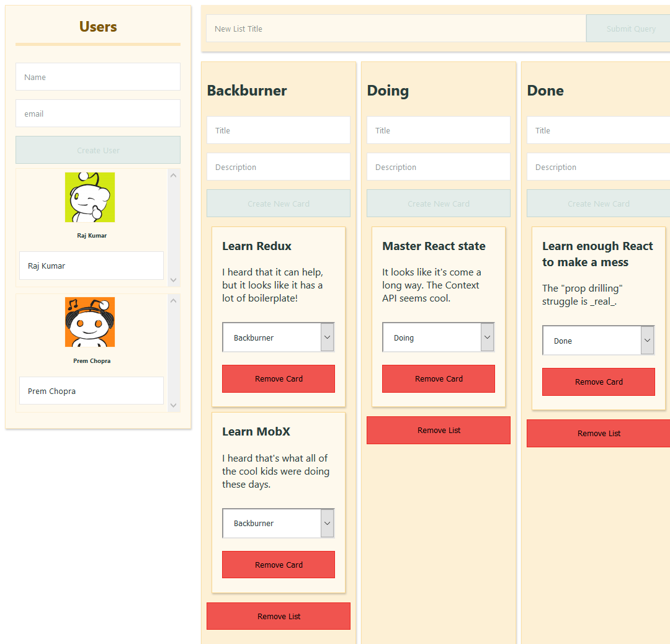Click the 'Context API seems cool' description
The width and height of the screenshot is (670, 644).
[x=432, y=285]
